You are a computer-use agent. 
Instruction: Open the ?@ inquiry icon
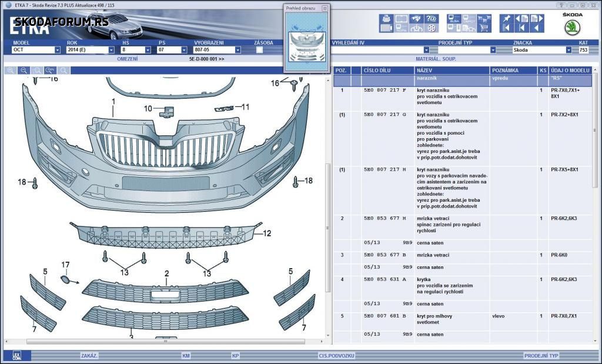(432, 18)
